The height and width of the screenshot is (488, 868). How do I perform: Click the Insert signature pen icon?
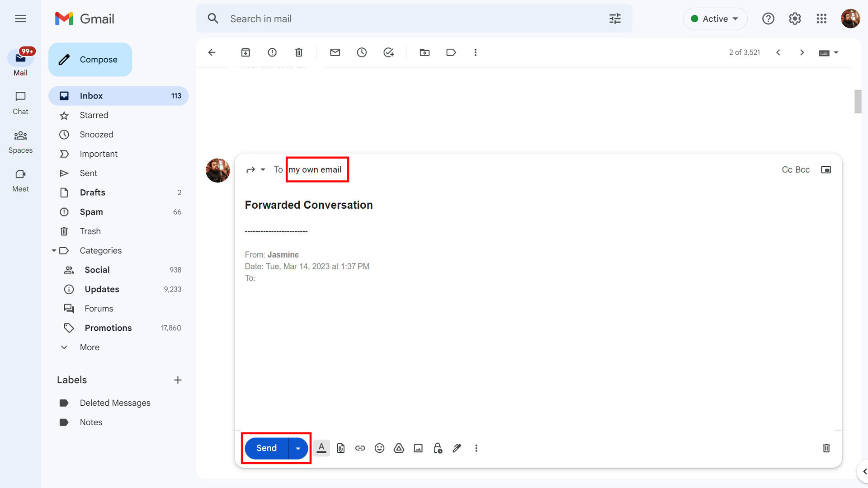point(457,448)
